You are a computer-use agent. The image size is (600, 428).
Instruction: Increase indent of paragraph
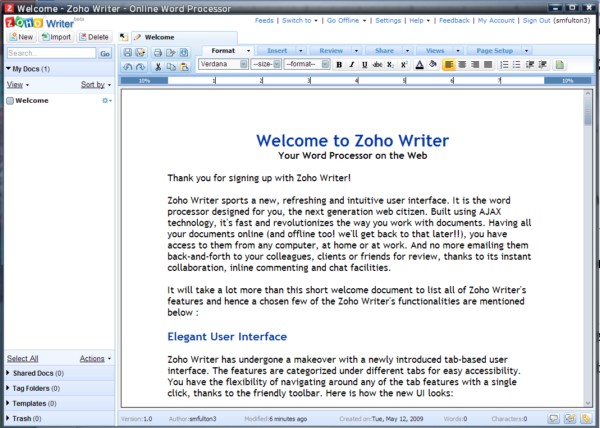[543, 65]
